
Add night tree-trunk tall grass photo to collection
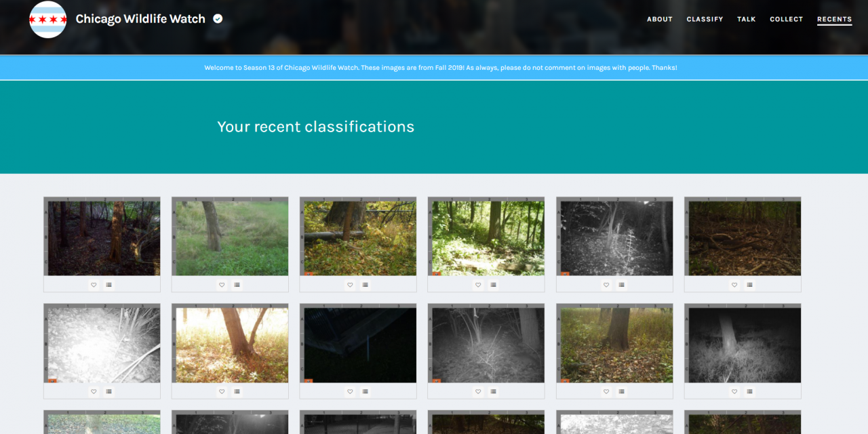click(749, 391)
